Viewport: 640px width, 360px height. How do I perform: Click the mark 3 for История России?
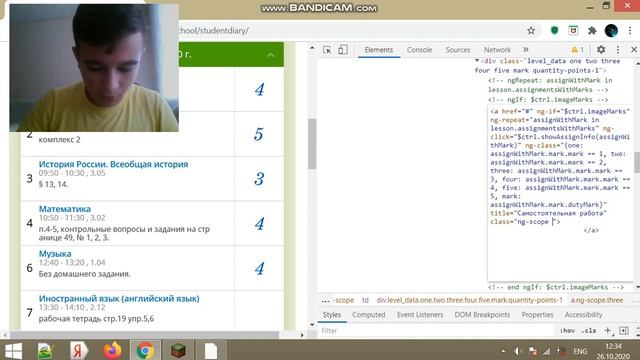(x=259, y=179)
